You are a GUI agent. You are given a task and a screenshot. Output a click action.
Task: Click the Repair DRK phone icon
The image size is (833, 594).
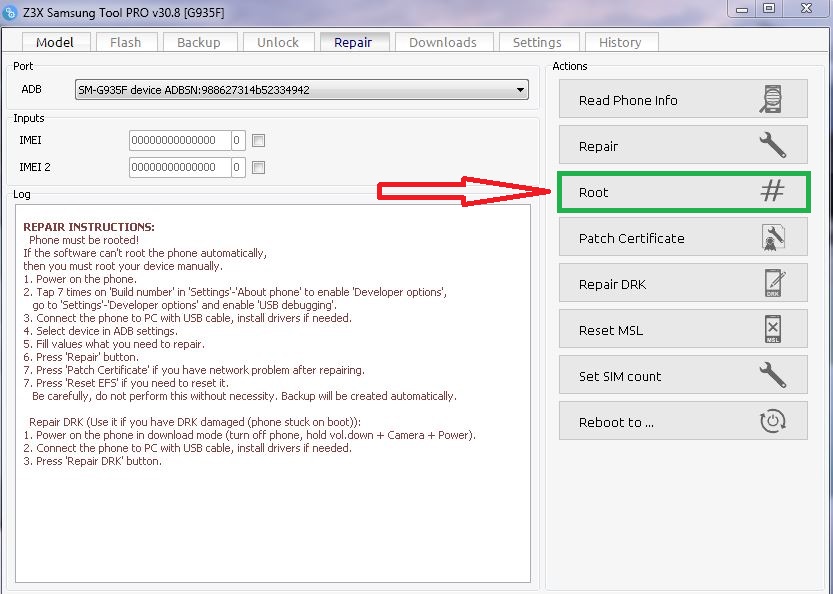tap(774, 283)
